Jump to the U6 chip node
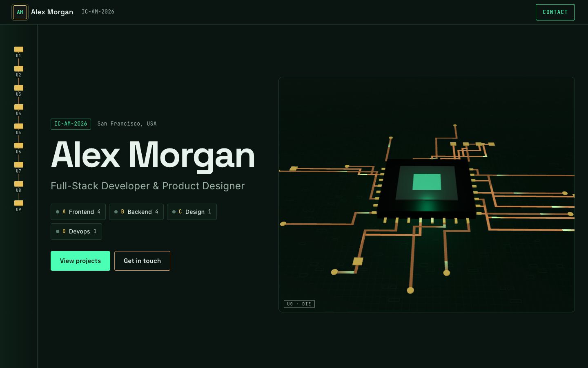 tap(19, 148)
